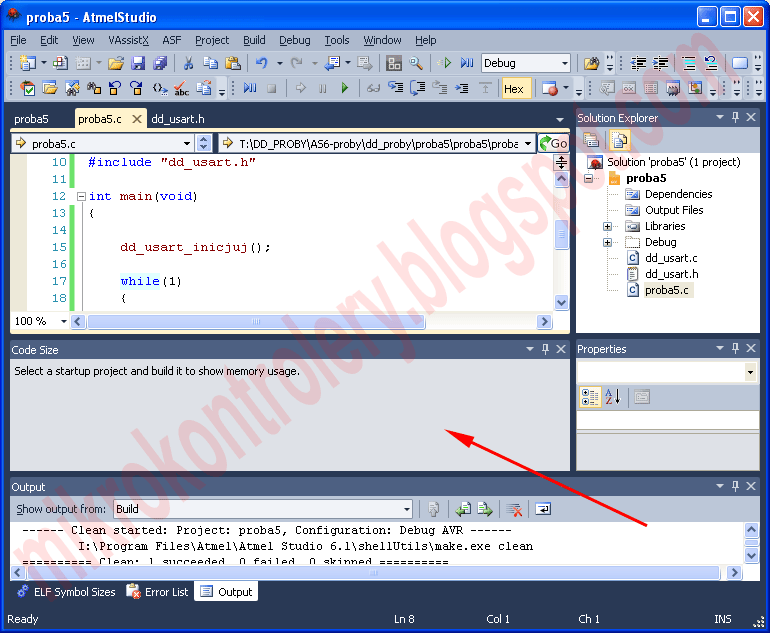
Task: Click the editor split-window handle
Action: click(x=561, y=162)
